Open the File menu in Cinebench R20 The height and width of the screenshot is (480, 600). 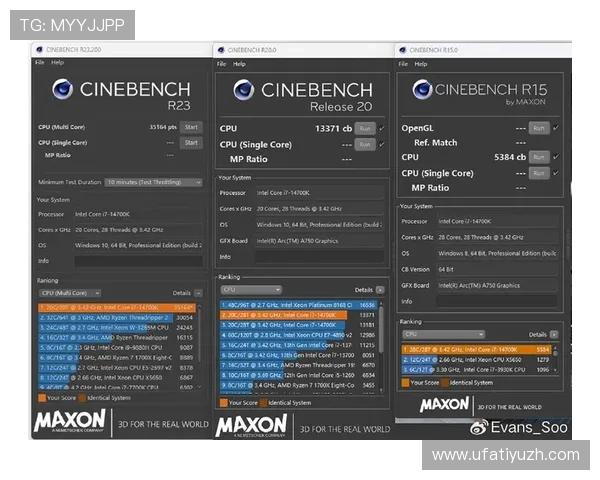click(222, 64)
